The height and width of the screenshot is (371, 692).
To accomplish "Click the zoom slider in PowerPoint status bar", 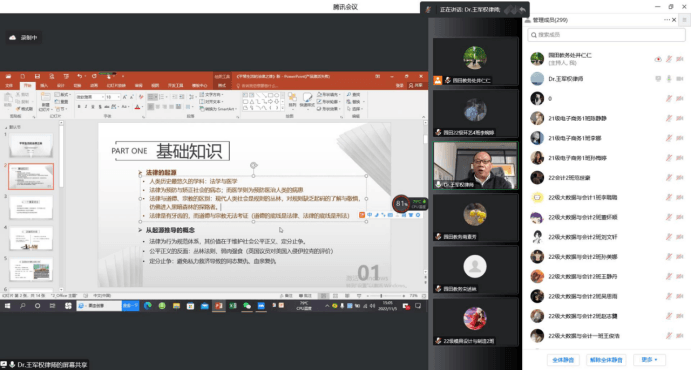I will point(381,296).
